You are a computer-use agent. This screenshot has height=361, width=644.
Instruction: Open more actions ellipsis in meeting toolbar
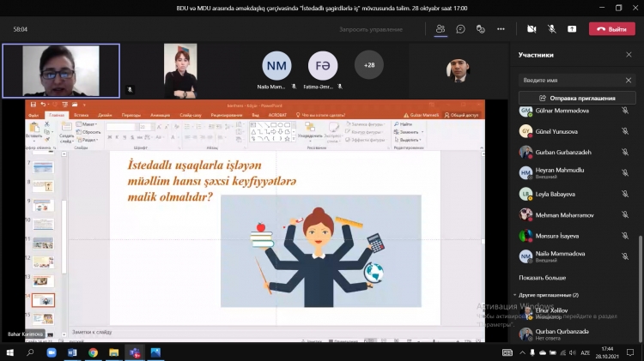point(501,28)
